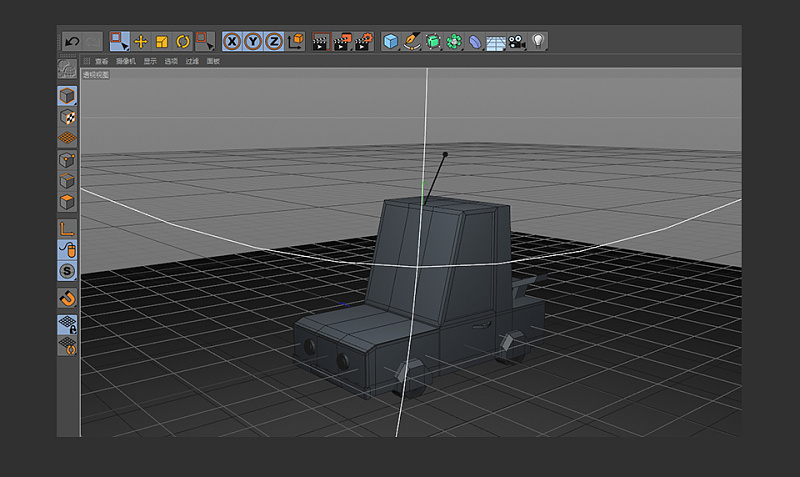Click the 透视视图 viewport label
Image resolution: width=800 pixels, height=477 pixels.
(96, 75)
